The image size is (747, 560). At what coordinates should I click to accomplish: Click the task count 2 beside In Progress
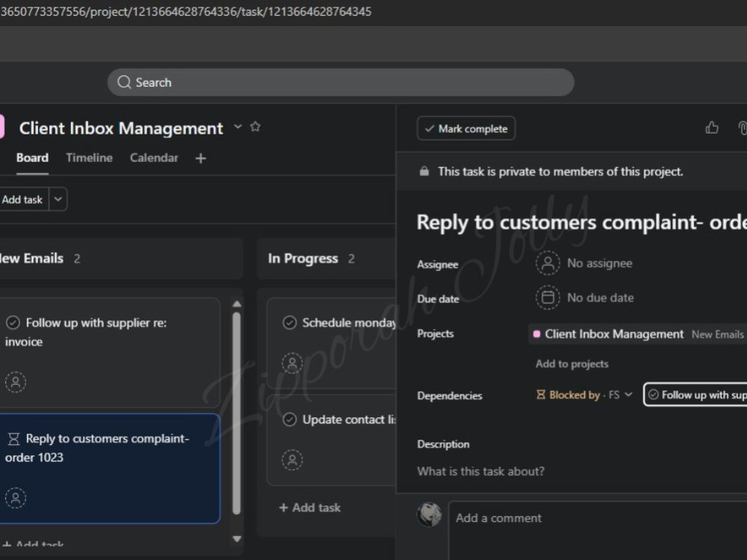[x=351, y=258]
